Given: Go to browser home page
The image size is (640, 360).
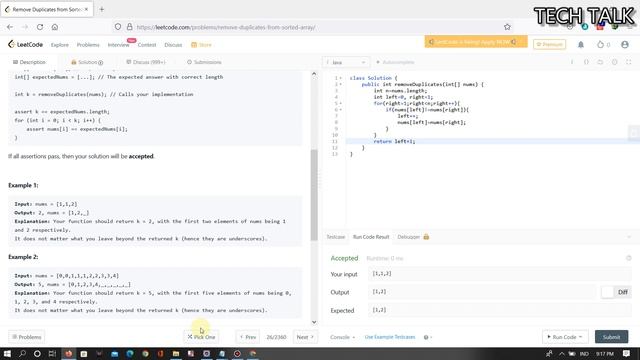Looking at the screenshot, I should [55, 27].
